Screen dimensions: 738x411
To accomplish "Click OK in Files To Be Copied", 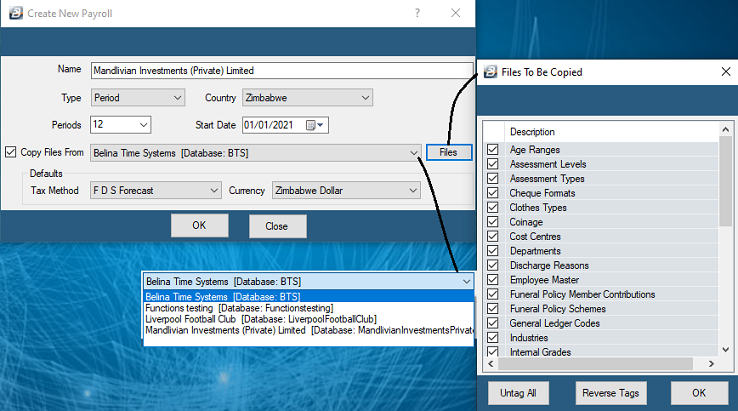I will tap(699, 393).
